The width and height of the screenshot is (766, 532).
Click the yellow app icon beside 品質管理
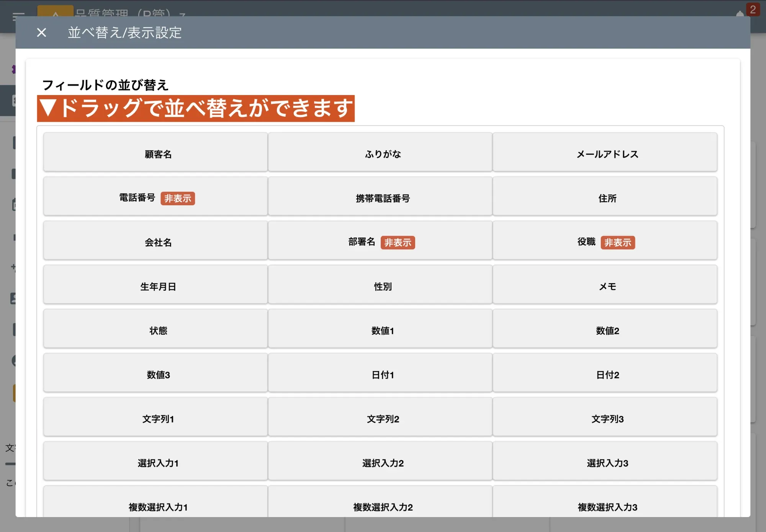[55, 11]
